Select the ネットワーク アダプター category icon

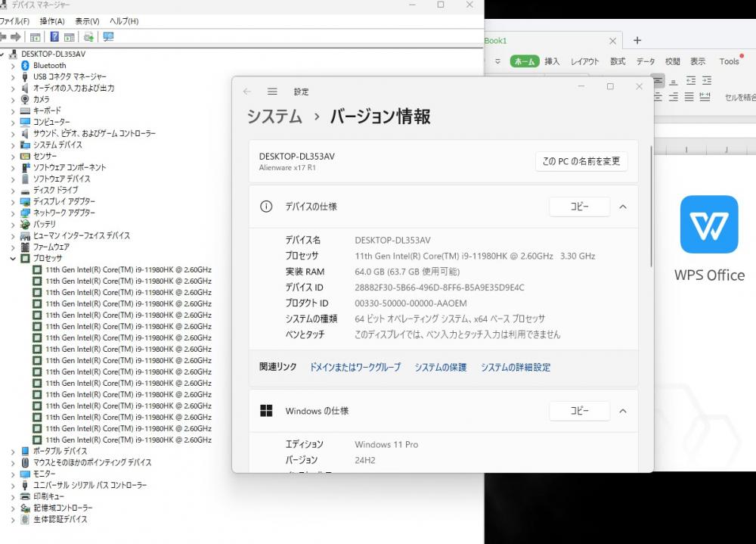tap(25, 213)
